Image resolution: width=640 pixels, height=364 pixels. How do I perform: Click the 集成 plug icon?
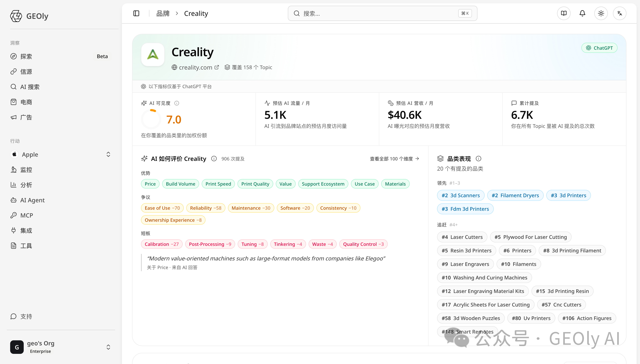click(x=14, y=230)
